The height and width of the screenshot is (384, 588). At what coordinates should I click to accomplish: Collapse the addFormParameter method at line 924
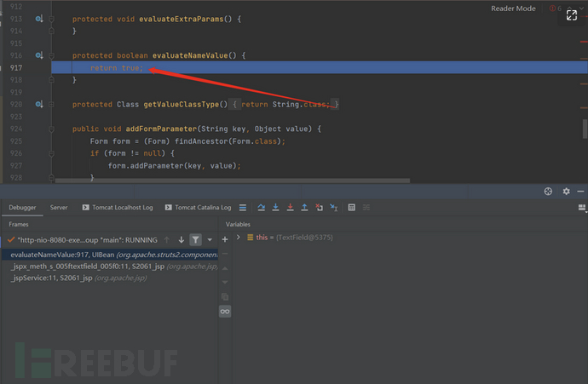[x=52, y=129]
